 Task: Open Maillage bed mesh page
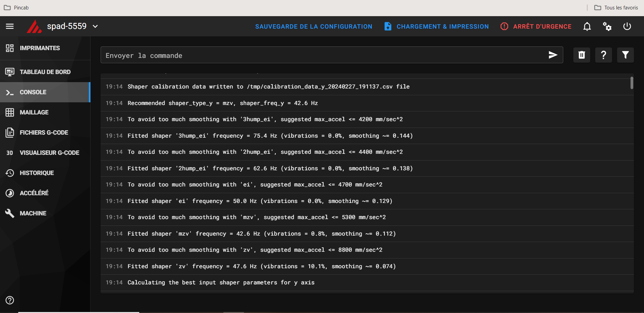pyautogui.click(x=45, y=112)
